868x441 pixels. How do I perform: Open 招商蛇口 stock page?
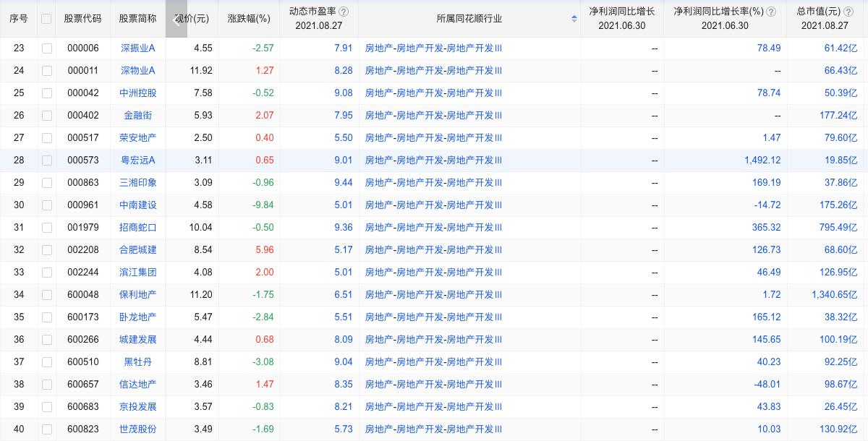pos(137,227)
